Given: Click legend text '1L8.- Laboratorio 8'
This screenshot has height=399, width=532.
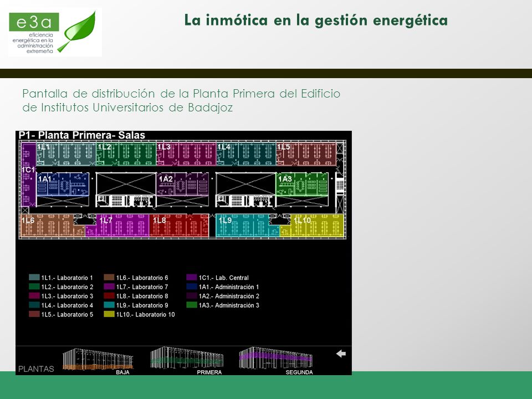Looking at the screenshot, I should pyautogui.click(x=142, y=296).
